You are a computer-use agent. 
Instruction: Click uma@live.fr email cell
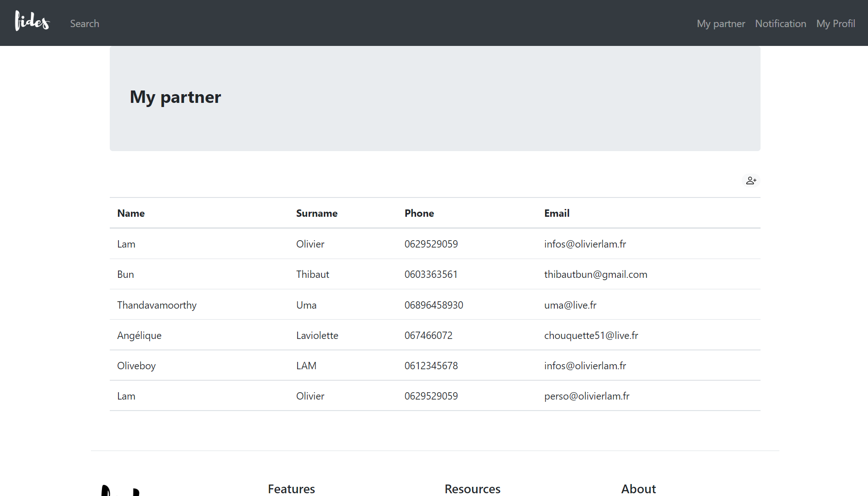pos(570,305)
